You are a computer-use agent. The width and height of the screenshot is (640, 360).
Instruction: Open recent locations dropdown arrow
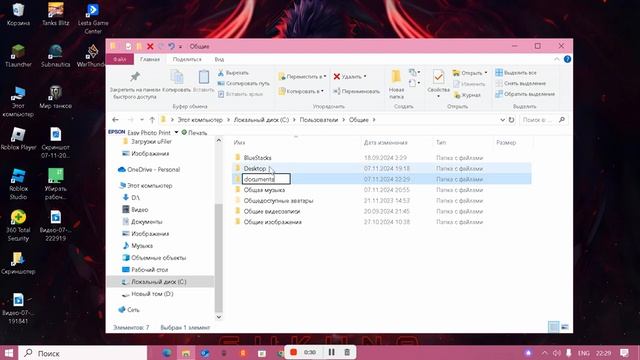pos(142,120)
